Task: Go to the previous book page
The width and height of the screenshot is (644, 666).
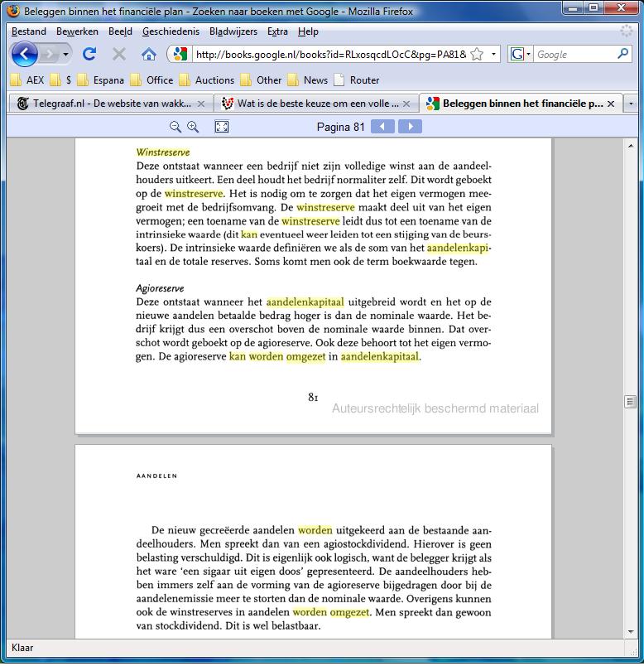Action: click(x=382, y=127)
